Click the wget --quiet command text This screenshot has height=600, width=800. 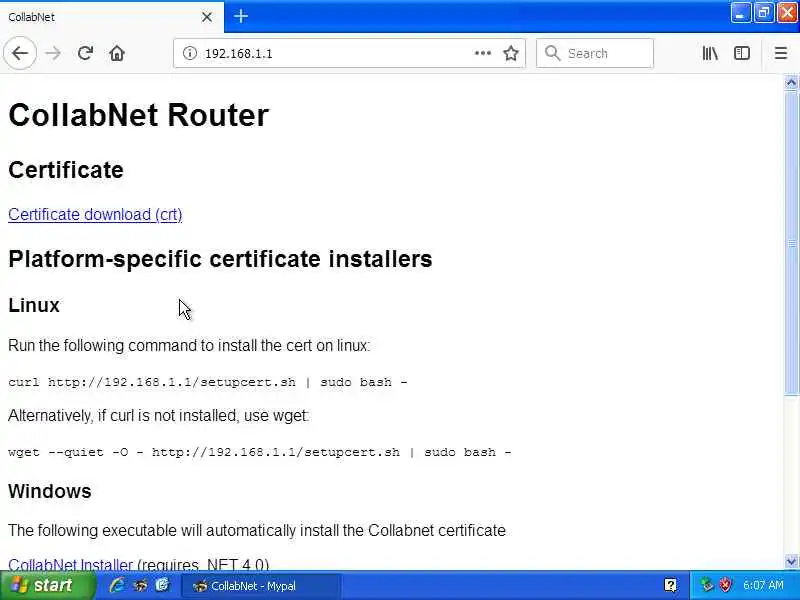coord(260,452)
